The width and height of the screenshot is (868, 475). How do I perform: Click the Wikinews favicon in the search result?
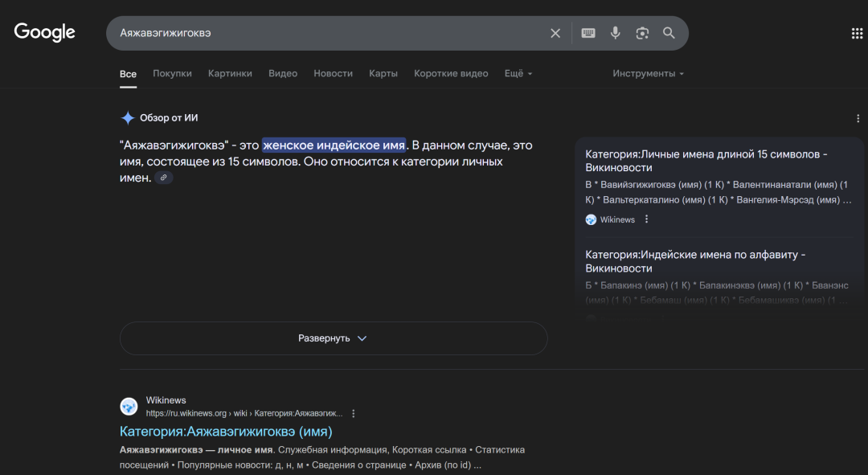coord(129,407)
